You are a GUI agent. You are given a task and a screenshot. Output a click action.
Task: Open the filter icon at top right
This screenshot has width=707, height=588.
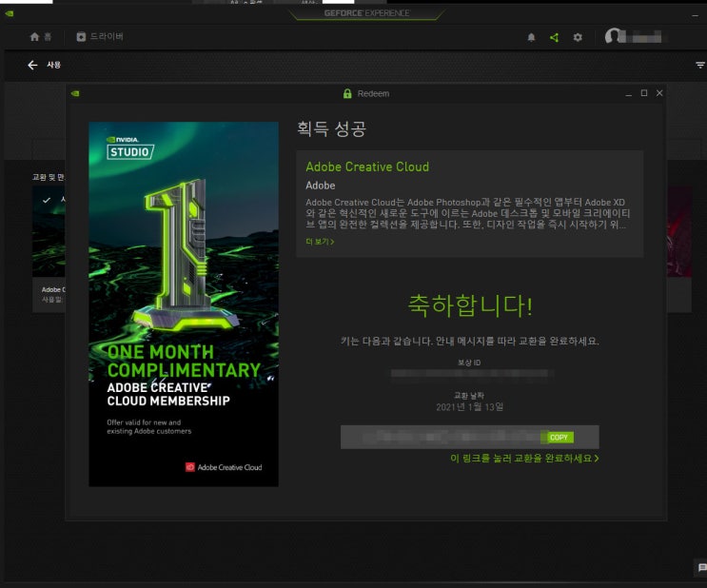coord(699,66)
